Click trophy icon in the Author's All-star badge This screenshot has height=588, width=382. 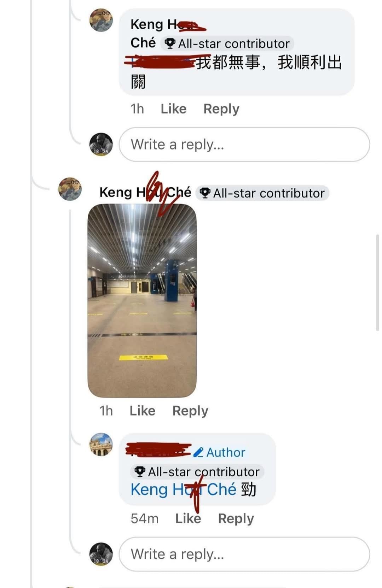coord(140,472)
